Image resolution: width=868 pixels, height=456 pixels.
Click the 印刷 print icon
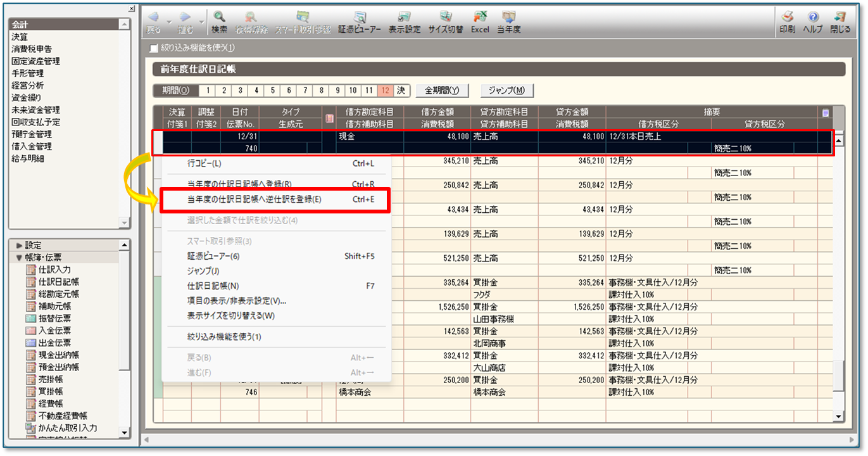click(x=788, y=21)
